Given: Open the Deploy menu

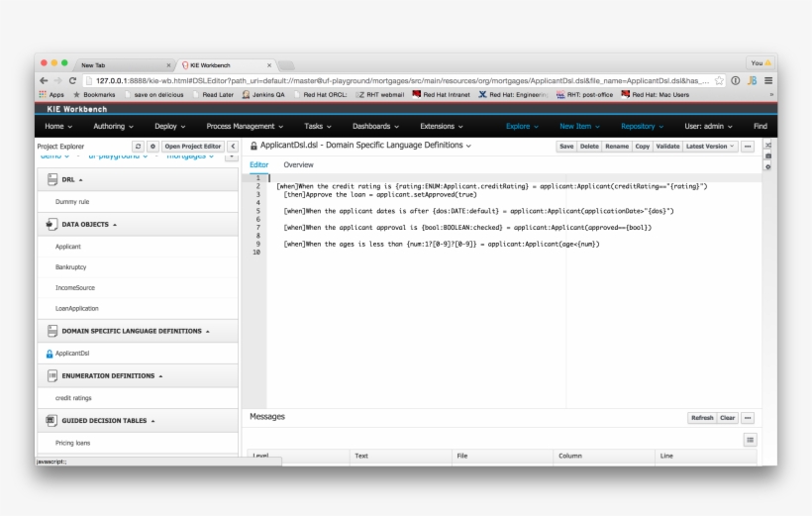Looking at the screenshot, I should point(170,127).
